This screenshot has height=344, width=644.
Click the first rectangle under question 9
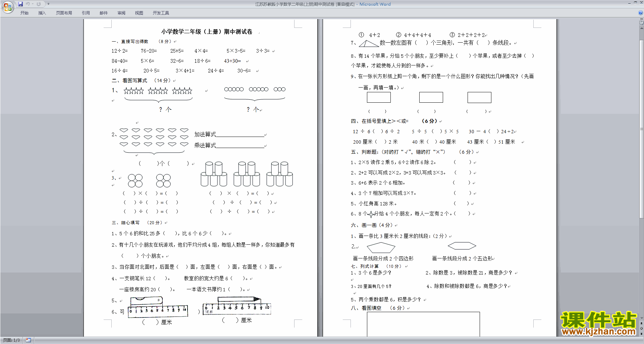point(379,97)
